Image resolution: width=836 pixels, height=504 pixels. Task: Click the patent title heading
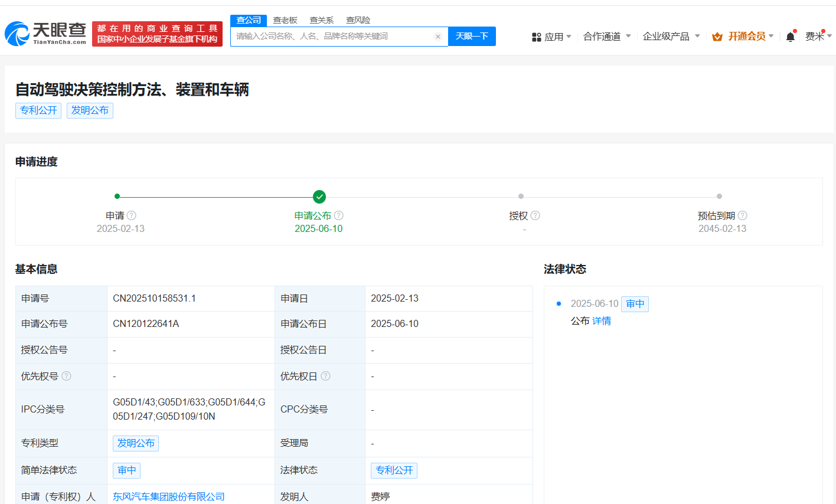click(x=132, y=90)
